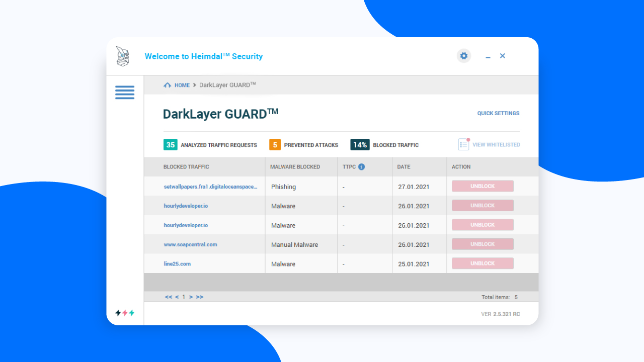The width and height of the screenshot is (644, 362).
Task: Go to previous page with < control
Action: point(177,297)
